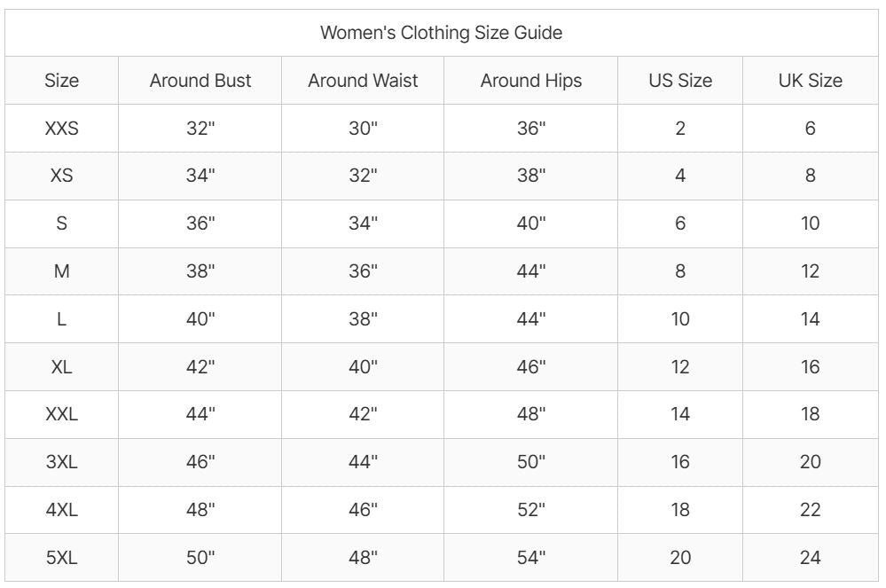The height and width of the screenshot is (588, 886).
Task: Click the XXS size row label
Action: tap(61, 129)
